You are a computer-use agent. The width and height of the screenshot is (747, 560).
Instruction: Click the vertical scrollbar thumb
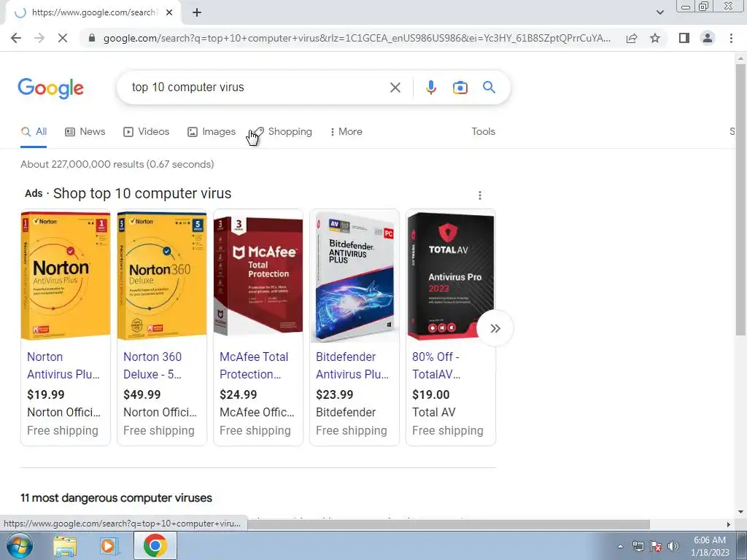coord(741,199)
